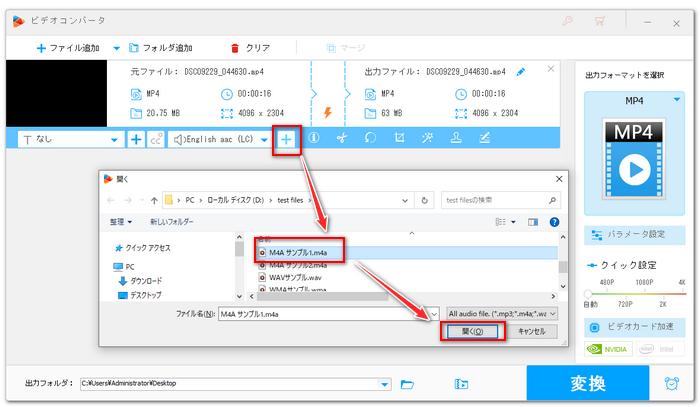Select ダウンロード in navigation pane

tap(140, 281)
